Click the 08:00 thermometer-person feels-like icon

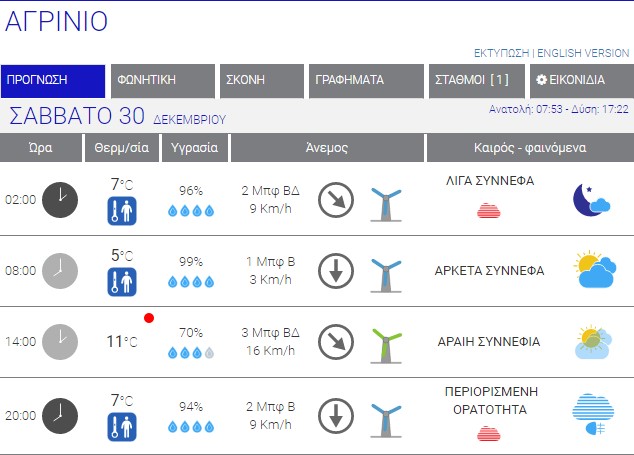(121, 282)
